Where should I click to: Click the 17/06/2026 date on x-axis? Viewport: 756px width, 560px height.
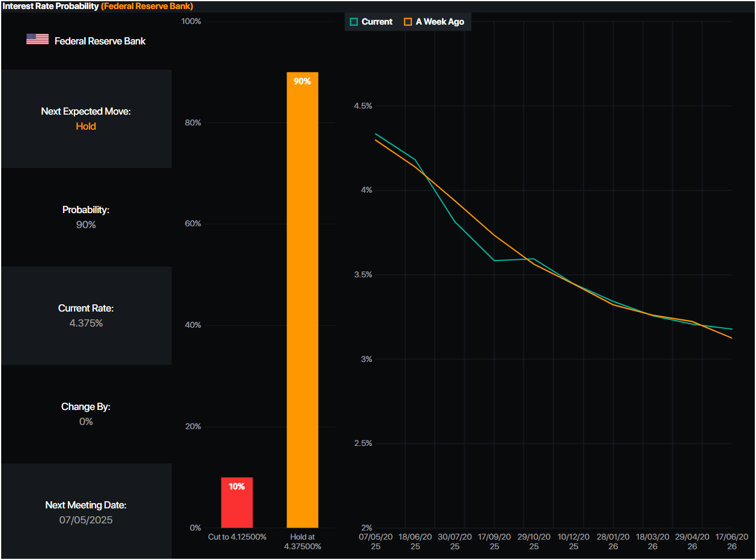[x=732, y=541]
